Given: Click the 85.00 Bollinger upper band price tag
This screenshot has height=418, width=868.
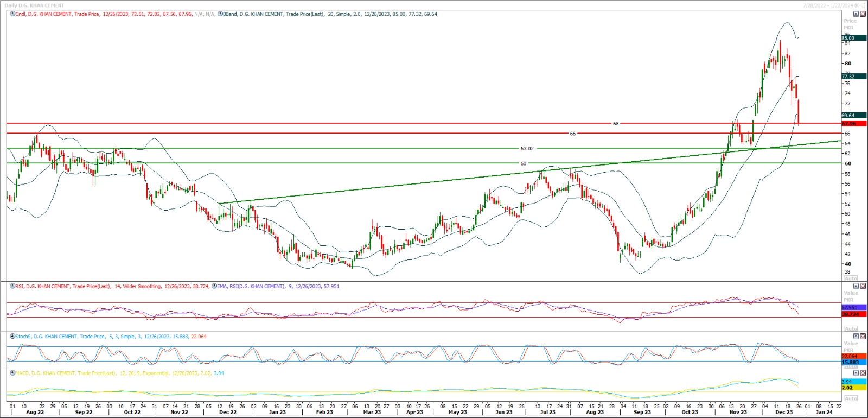Looking at the screenshot, I should click(x=848, y=38).
